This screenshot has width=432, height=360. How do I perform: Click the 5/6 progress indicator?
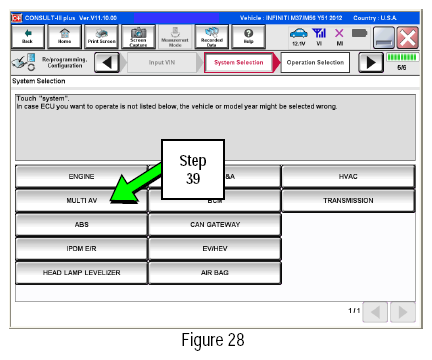click(x=402, y=62)
